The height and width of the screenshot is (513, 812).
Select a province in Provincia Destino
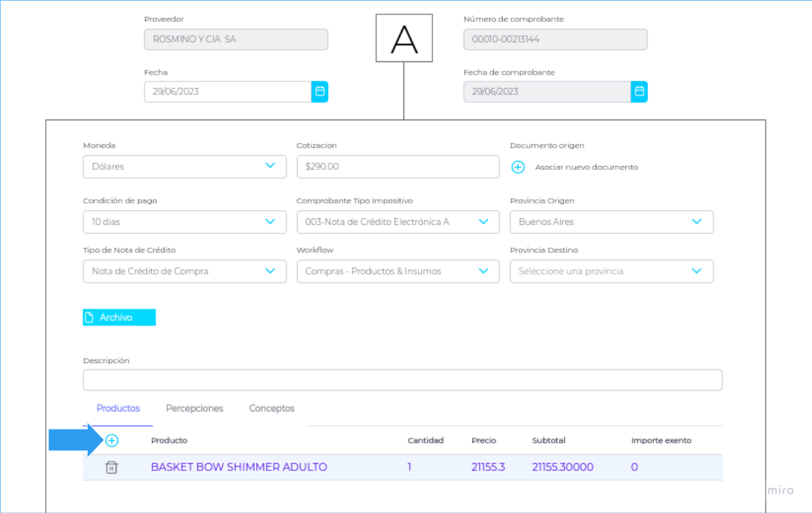pyautogui.click(x=611, y=271)
